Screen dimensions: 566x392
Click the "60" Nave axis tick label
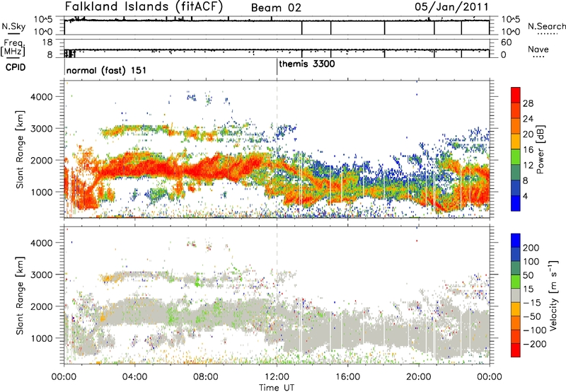coord(506,42)
